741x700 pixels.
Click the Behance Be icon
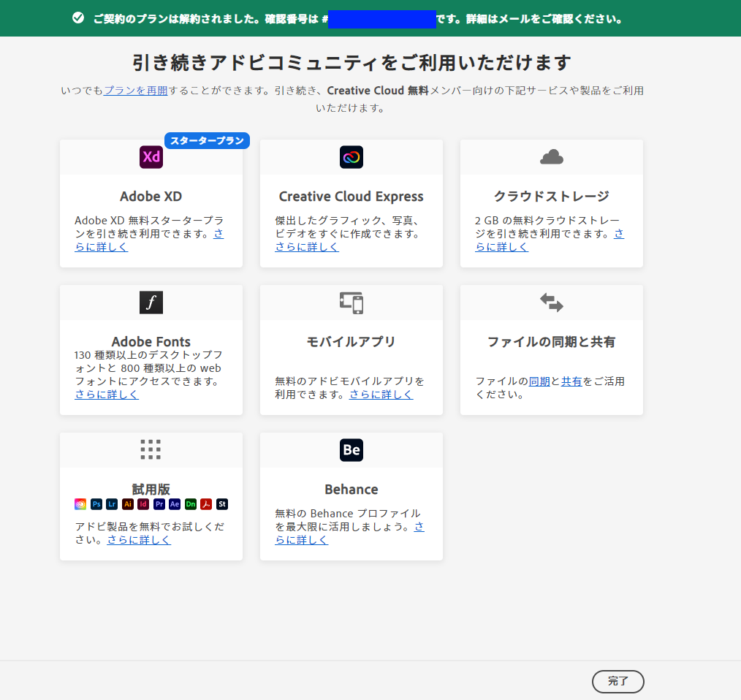point(351,449)
